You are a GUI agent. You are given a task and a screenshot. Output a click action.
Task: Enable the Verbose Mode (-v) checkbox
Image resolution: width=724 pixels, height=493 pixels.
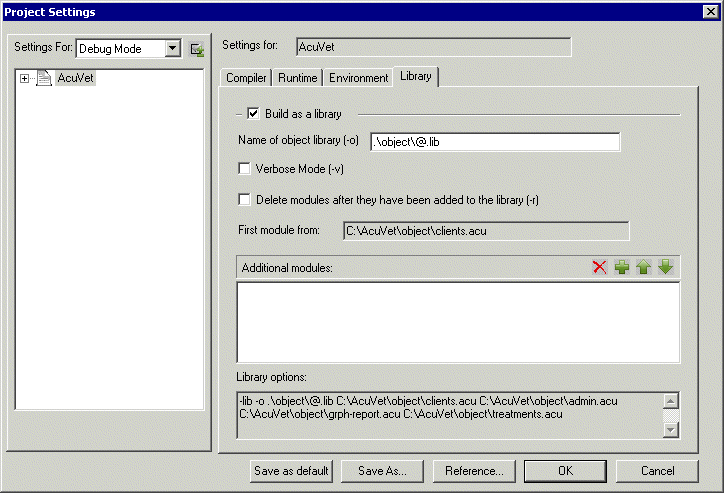[x=245, y=169]
